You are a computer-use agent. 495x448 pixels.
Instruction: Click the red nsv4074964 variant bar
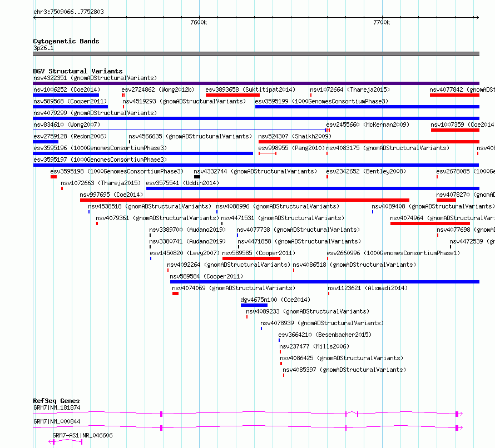coord(430,223)
